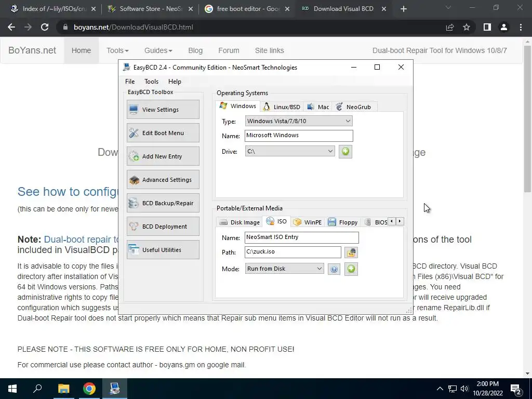532x399 pixels.
Task: Close the Download Visual BCD tab
Action: pyautogui.click(x=384, y=9)
